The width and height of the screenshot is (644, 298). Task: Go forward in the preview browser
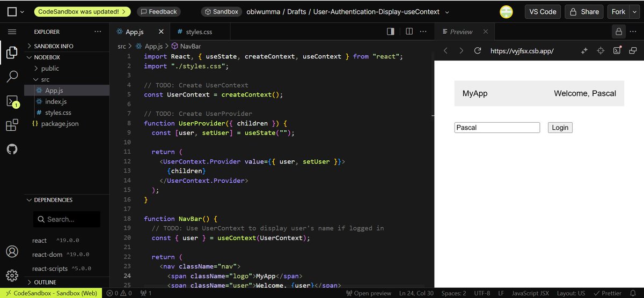tap(461, 51)
